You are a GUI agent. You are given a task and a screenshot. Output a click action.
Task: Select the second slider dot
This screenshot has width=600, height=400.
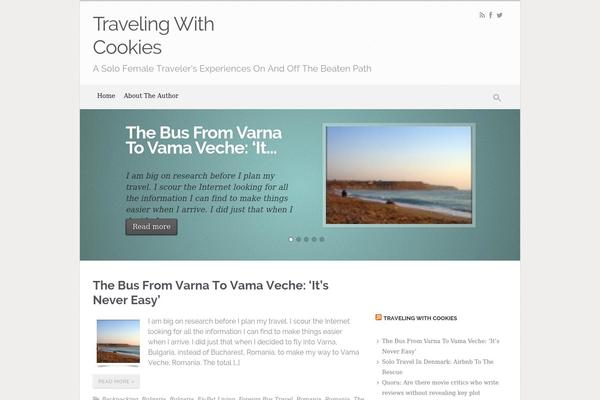coord(298,239)
